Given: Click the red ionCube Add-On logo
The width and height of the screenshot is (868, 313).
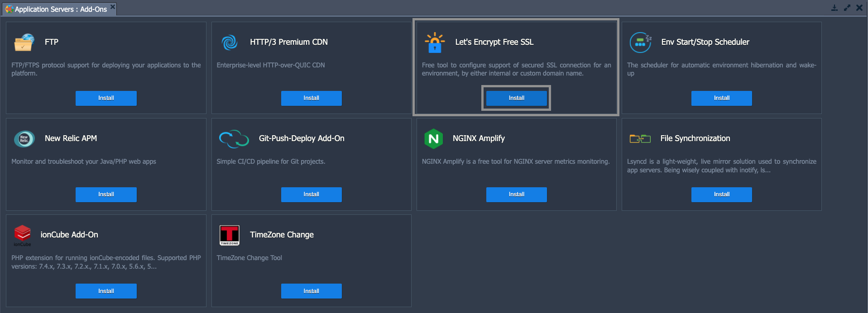Looking at the screenshot, I should pyautogui.click(x=22, y=234).
